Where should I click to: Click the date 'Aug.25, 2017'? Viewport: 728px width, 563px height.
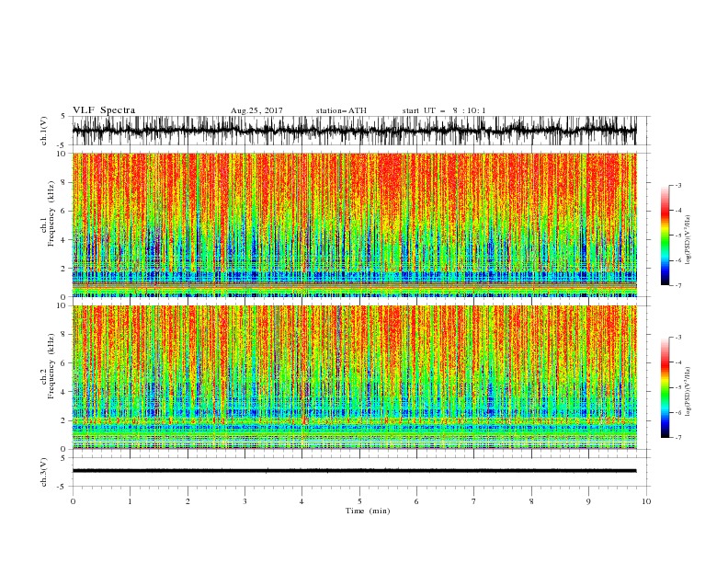[x=256, y=110]
